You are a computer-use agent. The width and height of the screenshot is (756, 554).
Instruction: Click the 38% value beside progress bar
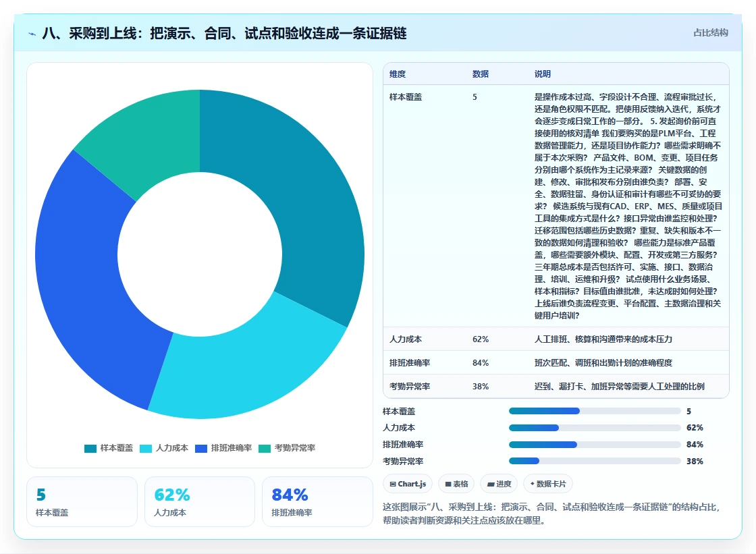695,461
